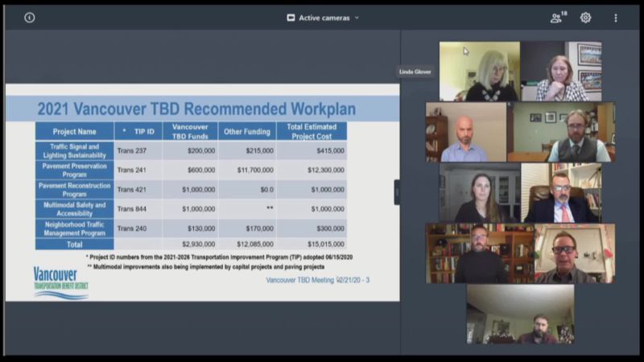The image size is (644, 362).
Task: Open the more options three-dot menu
Action: click(616, 17)
